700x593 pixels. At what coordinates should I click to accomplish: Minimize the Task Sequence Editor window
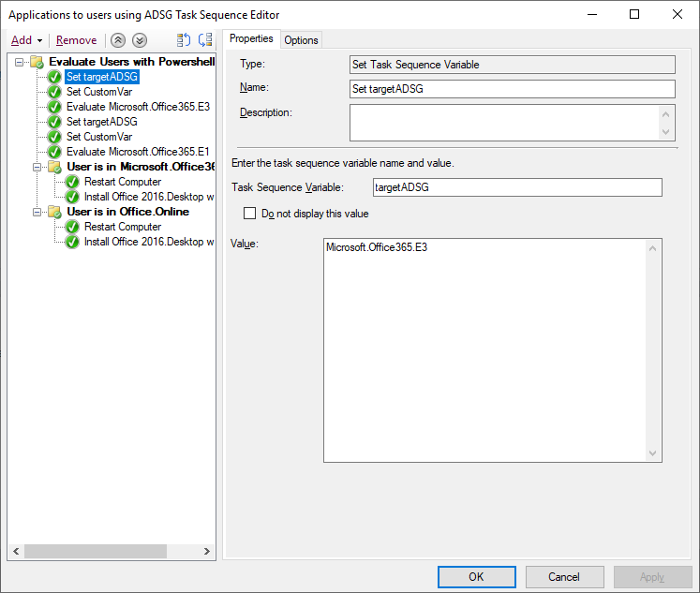point(592,14)
